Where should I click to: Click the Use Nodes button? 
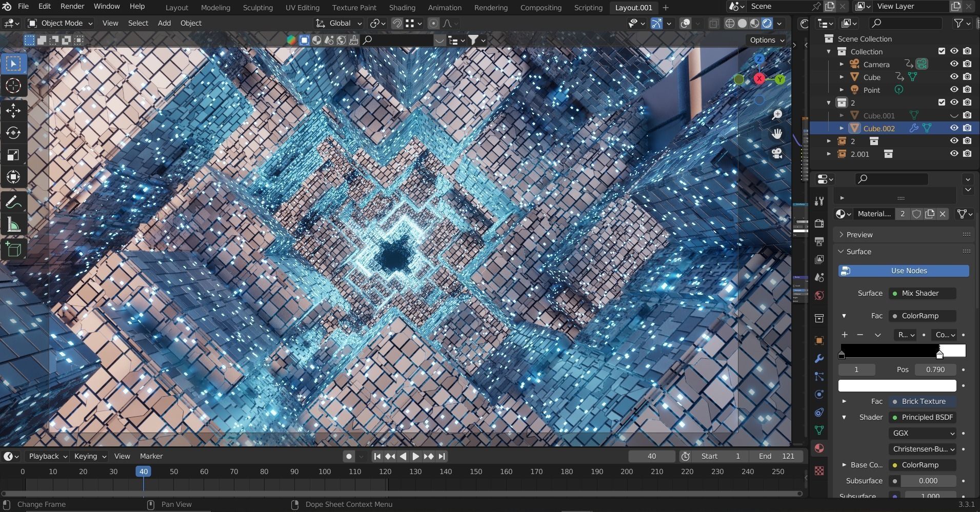tap(904, 271)
